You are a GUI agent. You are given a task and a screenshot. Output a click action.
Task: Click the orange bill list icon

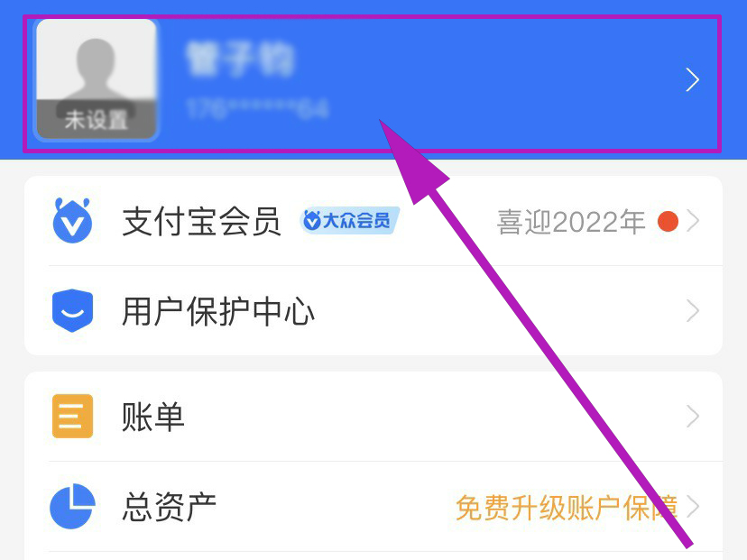[x=72, y=416]
